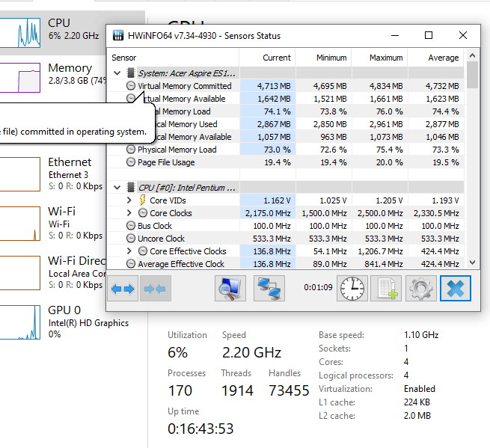The image size is (490, 448).
Task: Open the sensor search monitor magnifier icon
Action: 230,289
